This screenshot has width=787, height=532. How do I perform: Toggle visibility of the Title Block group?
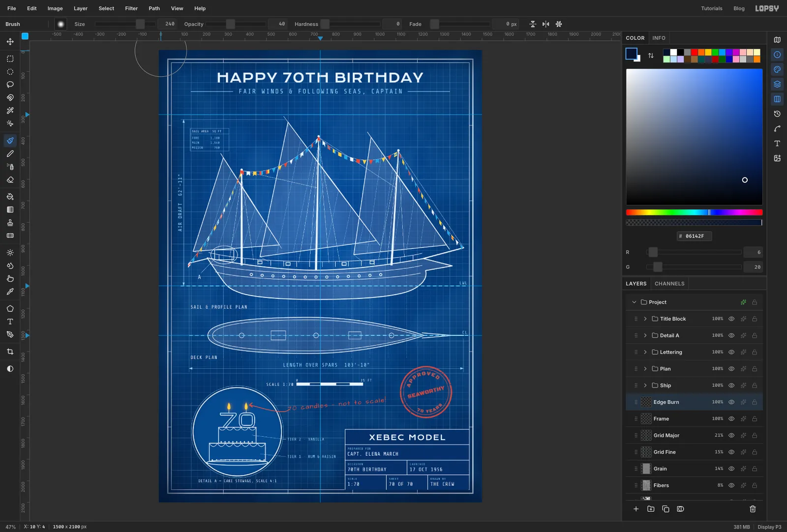(731, 319)
